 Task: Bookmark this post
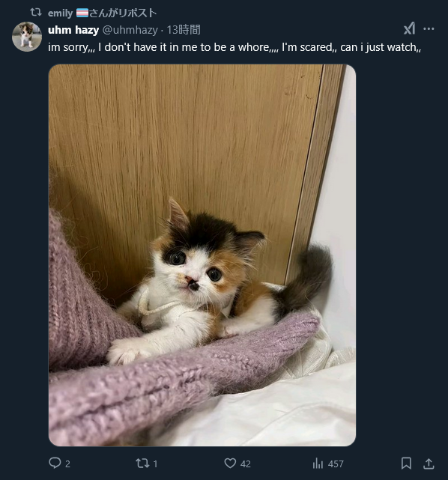point(406,464)
